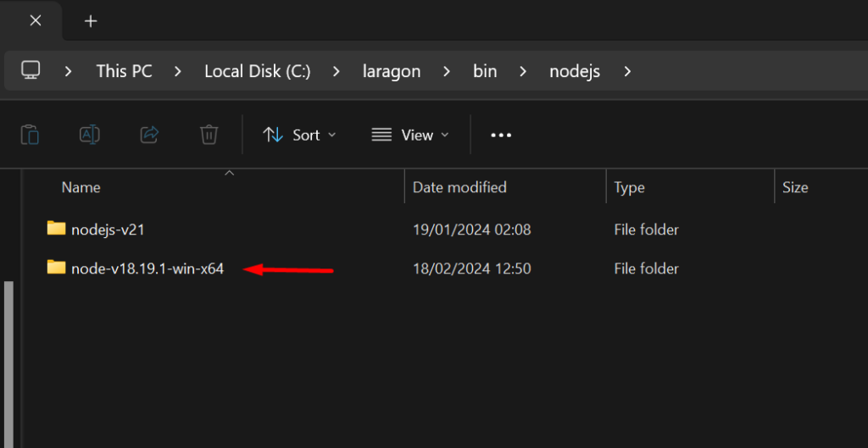Open a new tab with plus button

pyautogui.click(x=90, y=21)
